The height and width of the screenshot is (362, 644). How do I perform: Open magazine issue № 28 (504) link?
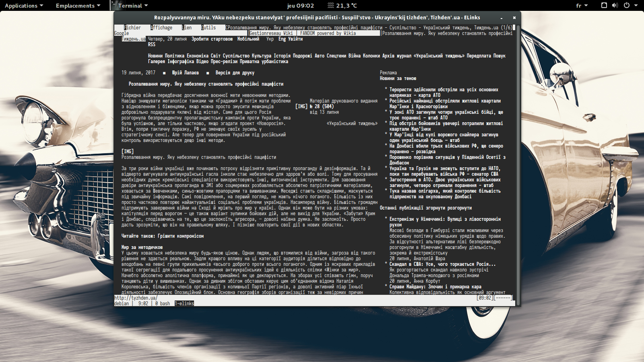(x=322, y=107)
